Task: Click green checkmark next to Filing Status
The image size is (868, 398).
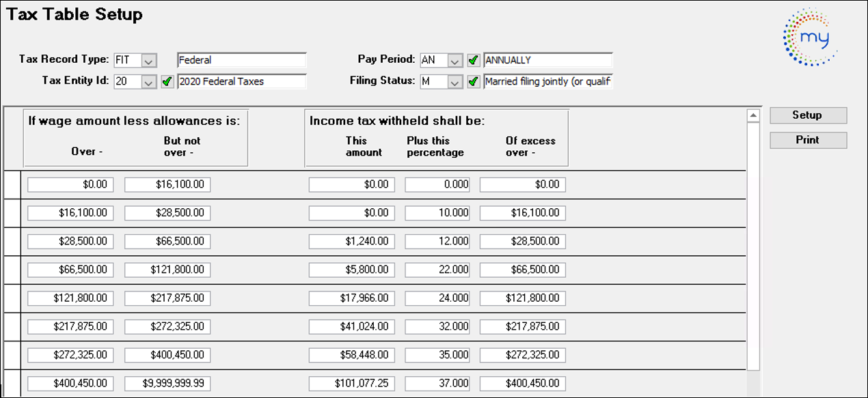Action: click(474, 81)
